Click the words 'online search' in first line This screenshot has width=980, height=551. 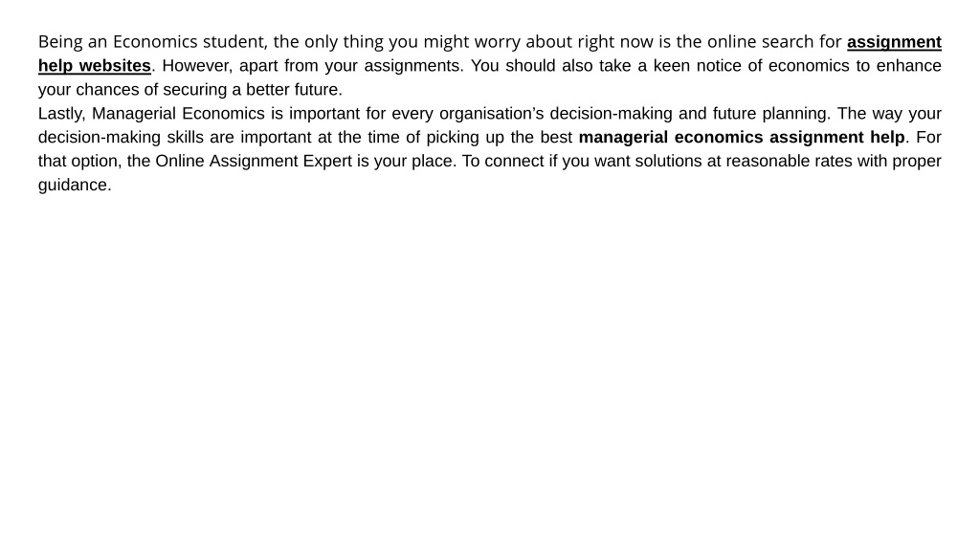click(x=761, y=42)
